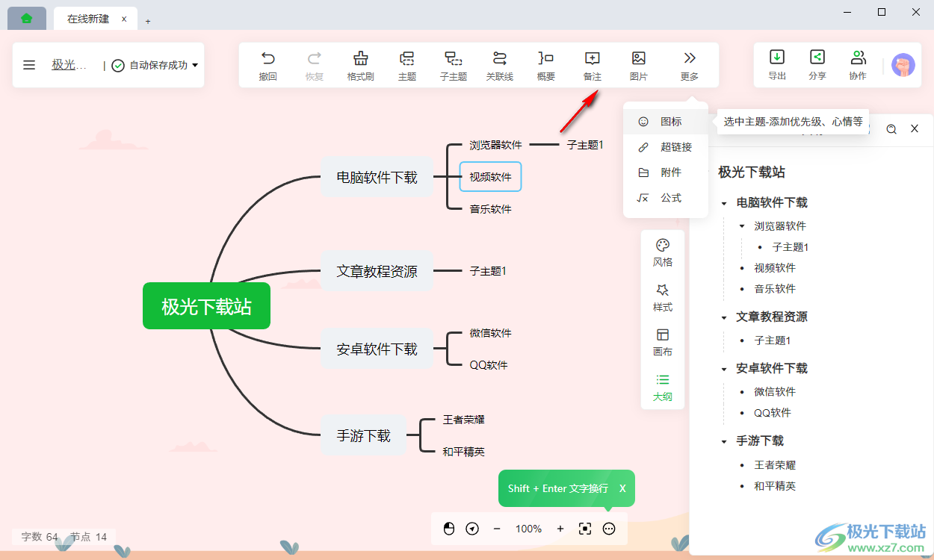Click the locate center compass icon

point(472,529)
